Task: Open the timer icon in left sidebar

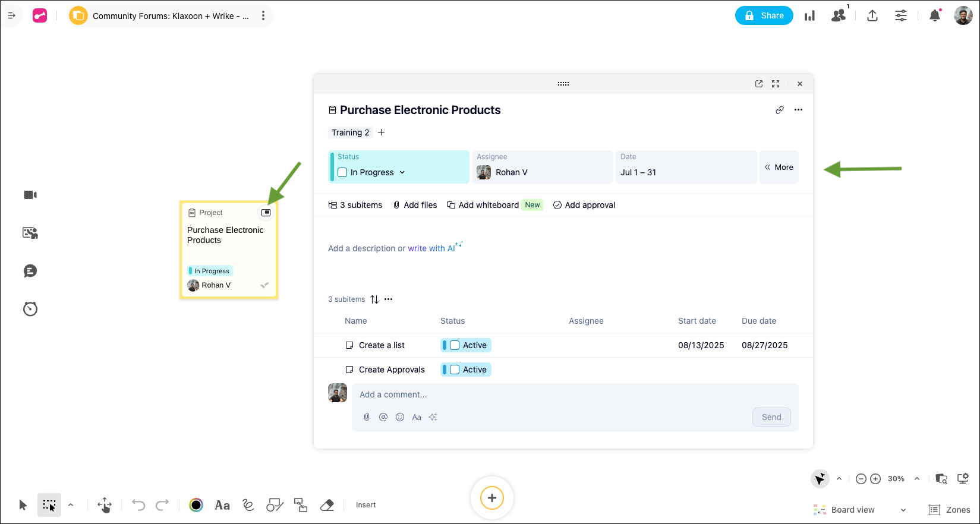Action: coord(30,309)
